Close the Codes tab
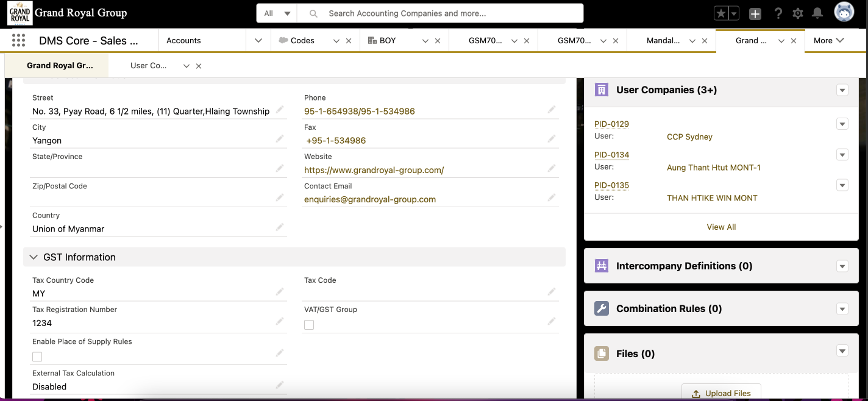The image size is (868, 401). pos(349,41)
